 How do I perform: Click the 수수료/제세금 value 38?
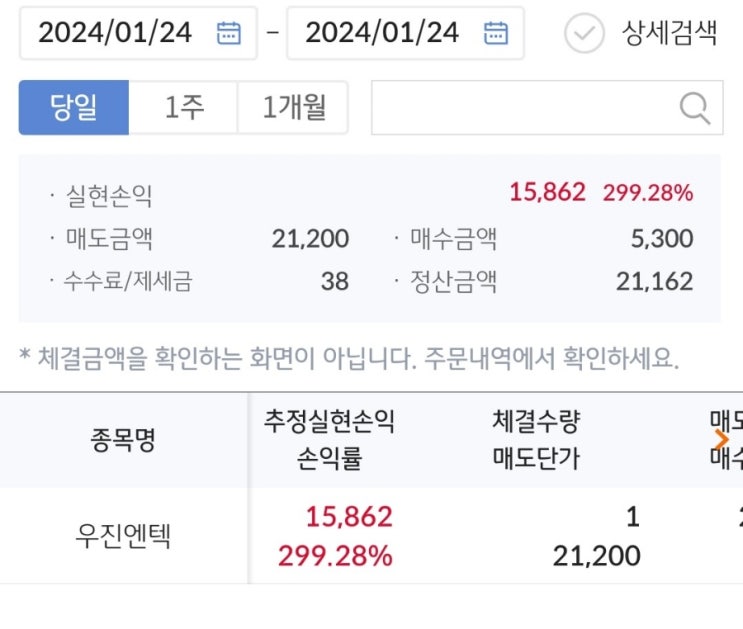point(334,282)
